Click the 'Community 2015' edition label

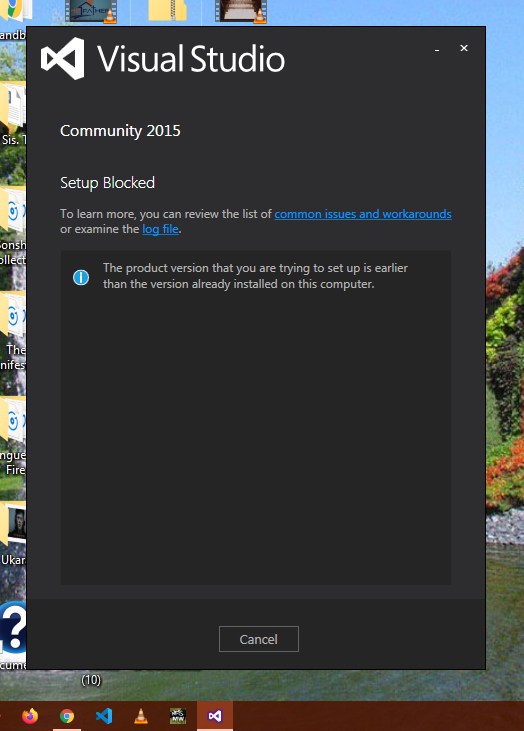point(120,131)
